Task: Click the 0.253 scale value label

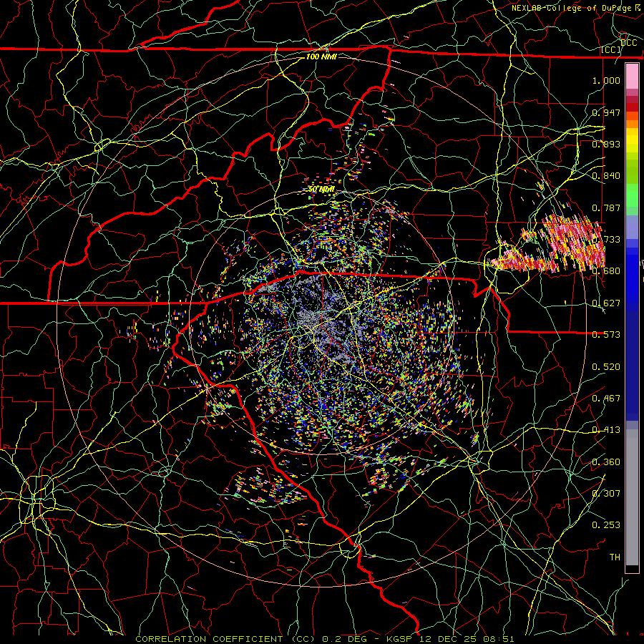Action: [606, 525]
